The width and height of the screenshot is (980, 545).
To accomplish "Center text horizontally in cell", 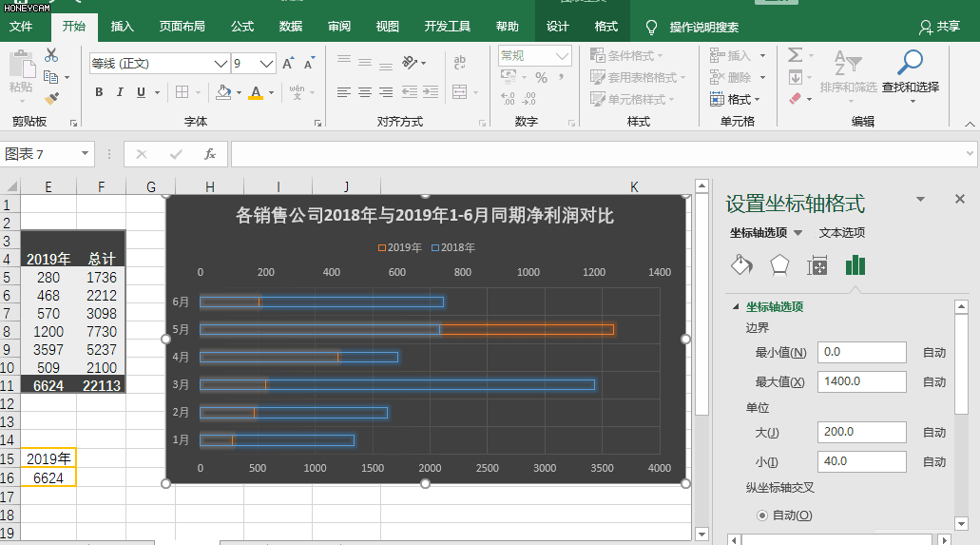I will click(x=365, y=92).
